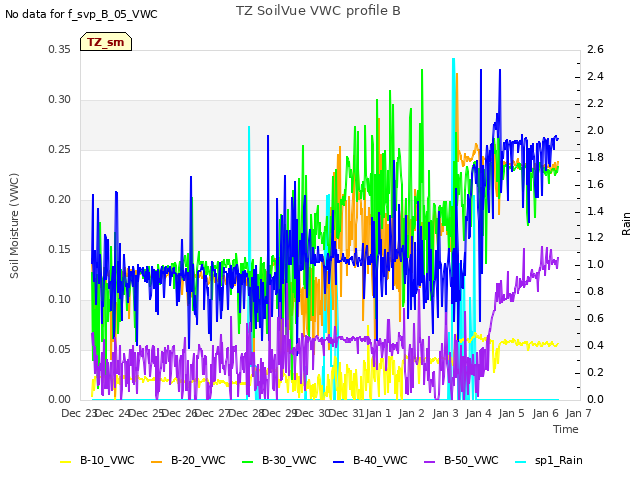Click the yellow B-10_VWC legend swatch

tap(66, 462)
